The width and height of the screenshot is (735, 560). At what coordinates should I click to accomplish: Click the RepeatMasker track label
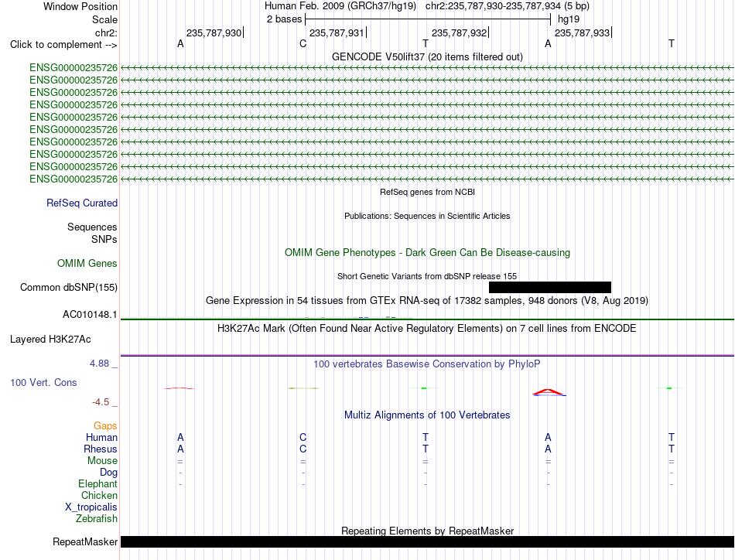tap(85, 541)
